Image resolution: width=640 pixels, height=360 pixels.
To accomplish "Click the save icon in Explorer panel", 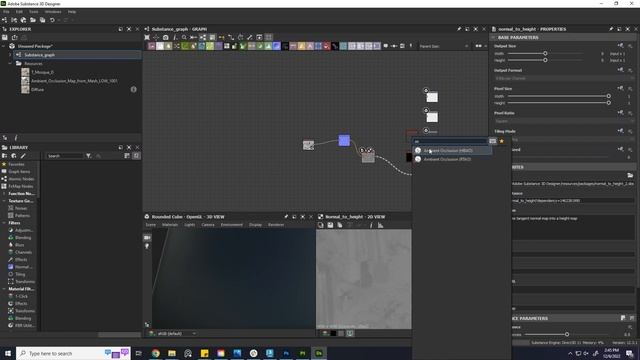I will [x=5, y=37].
